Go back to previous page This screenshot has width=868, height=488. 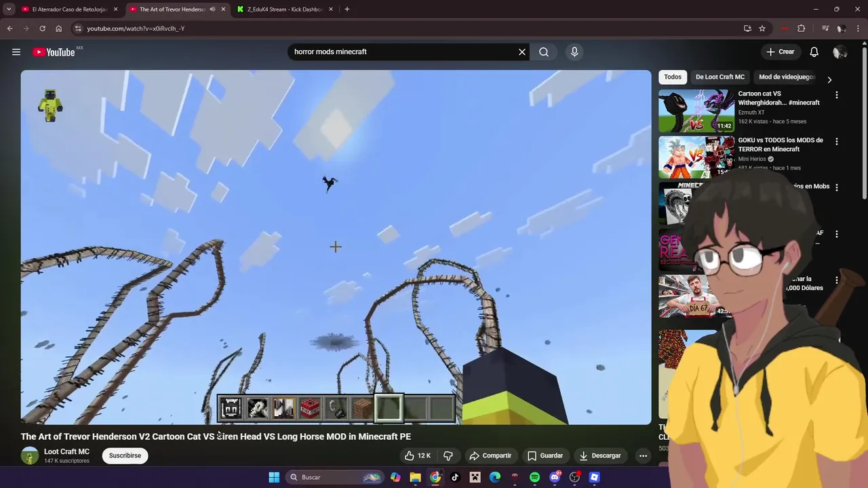click(x=9, y=28)
